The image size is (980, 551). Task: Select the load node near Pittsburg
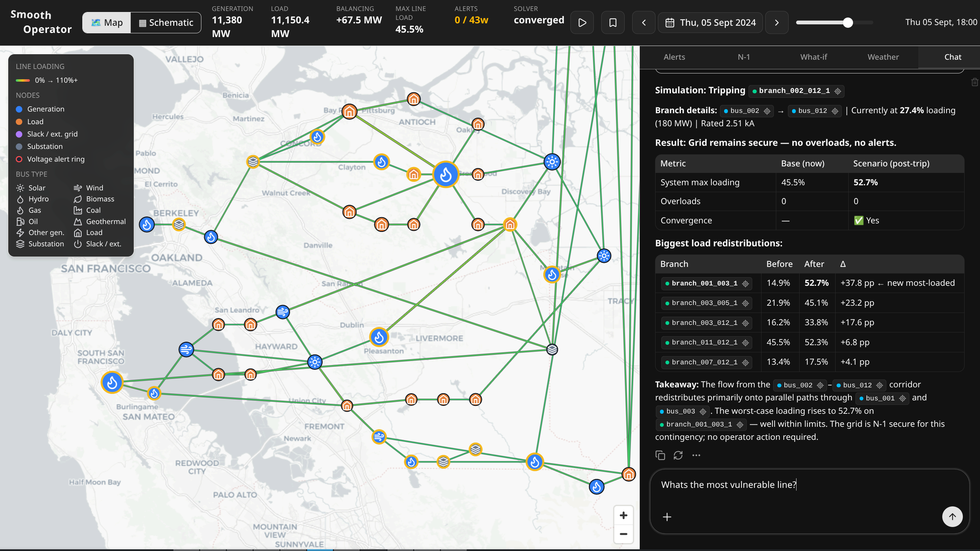[x=349, y=112]
